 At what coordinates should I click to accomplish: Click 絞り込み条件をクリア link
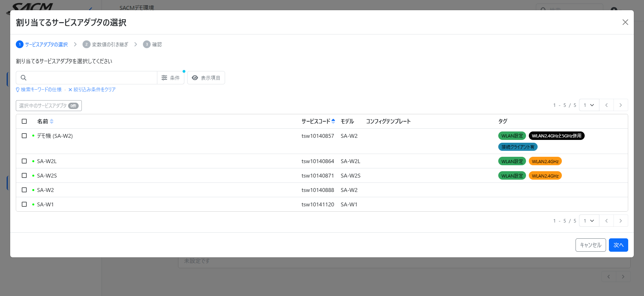pos(92,90)
